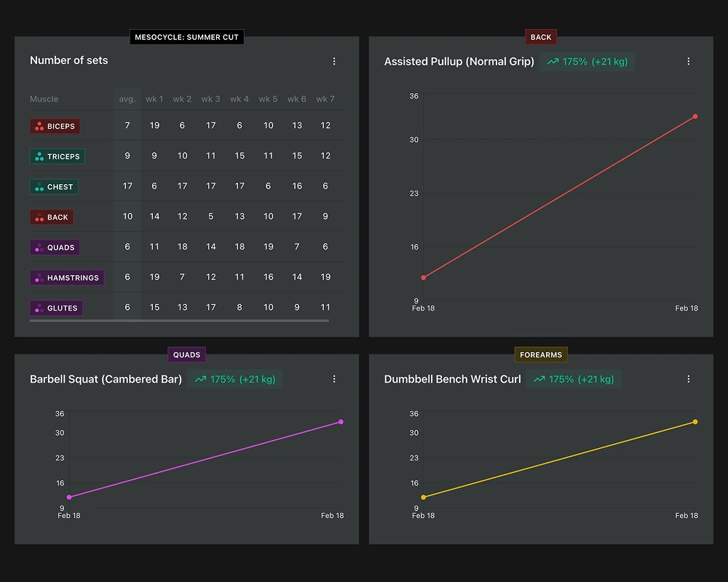The height and width of the screenshot is (582, 728).
Task: Select the GLUTES muscle group icon
Action: point(39,307)
